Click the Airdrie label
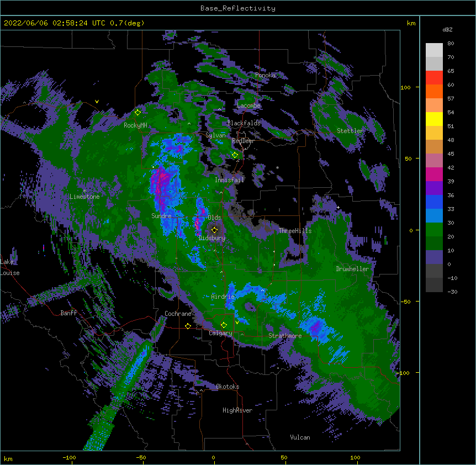This screenshot has height=465, width=476. (x=223, y=297)
